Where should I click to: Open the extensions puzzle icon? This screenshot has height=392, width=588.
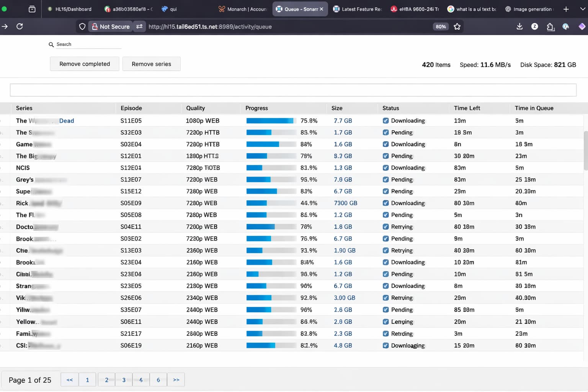click(550, 27)
